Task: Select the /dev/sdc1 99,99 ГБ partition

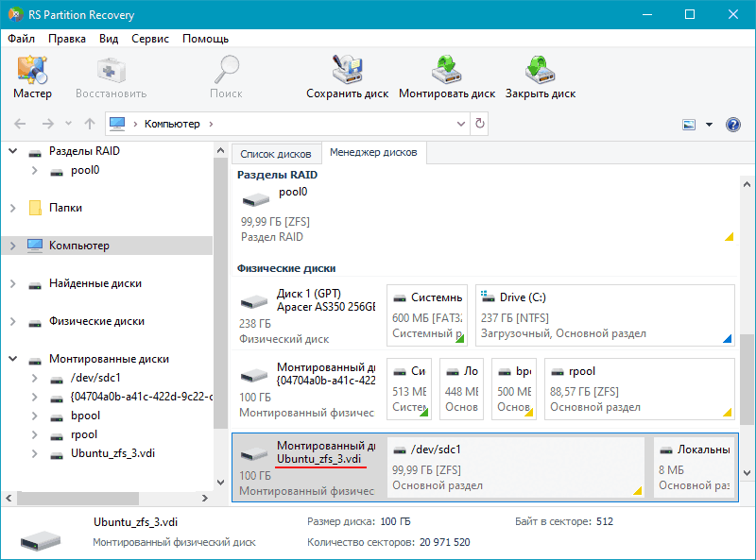Action: pos(516,467)
